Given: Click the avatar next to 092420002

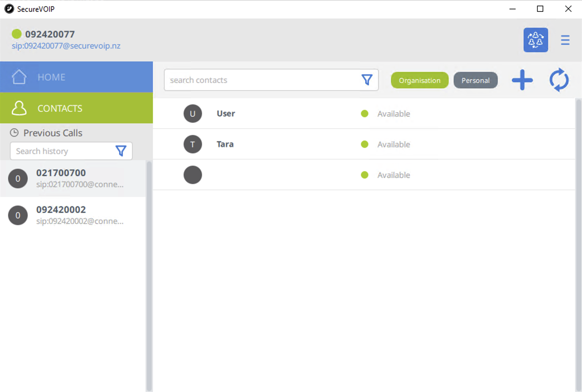Looking at the screenshot, I should [18, 215].
